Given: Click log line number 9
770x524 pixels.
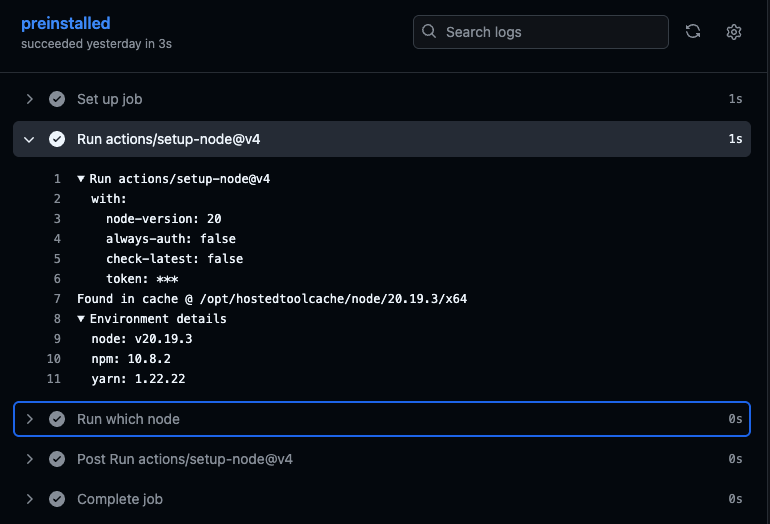Looking at the screenshot, I should pyautogui.click(x=57, y=339).
